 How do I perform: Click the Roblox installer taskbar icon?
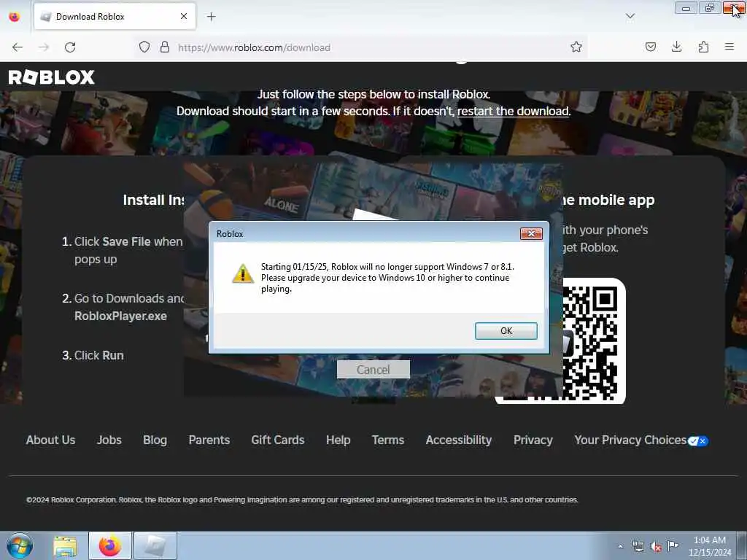(155, 545)
